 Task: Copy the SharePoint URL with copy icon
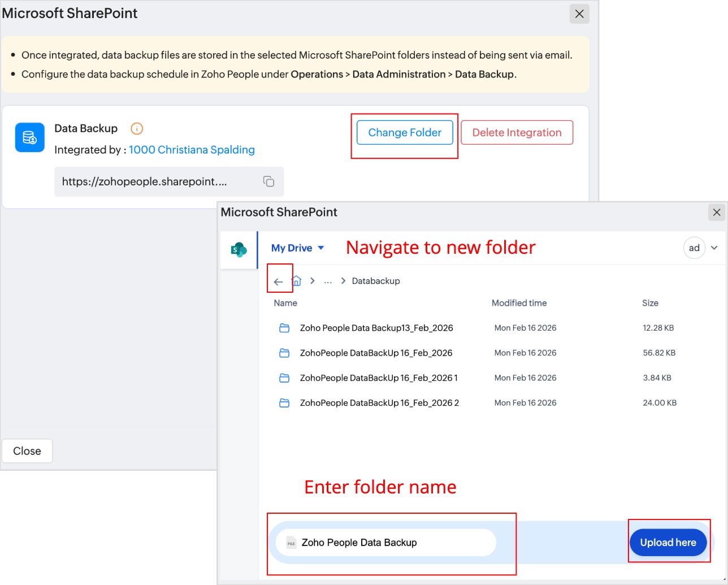point(268,181)
